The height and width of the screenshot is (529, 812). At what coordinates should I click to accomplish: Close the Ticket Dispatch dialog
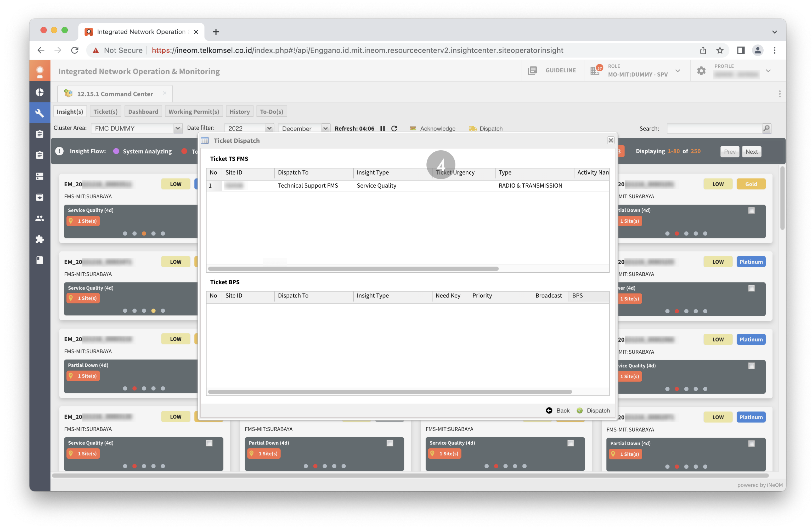coord(611,140)
